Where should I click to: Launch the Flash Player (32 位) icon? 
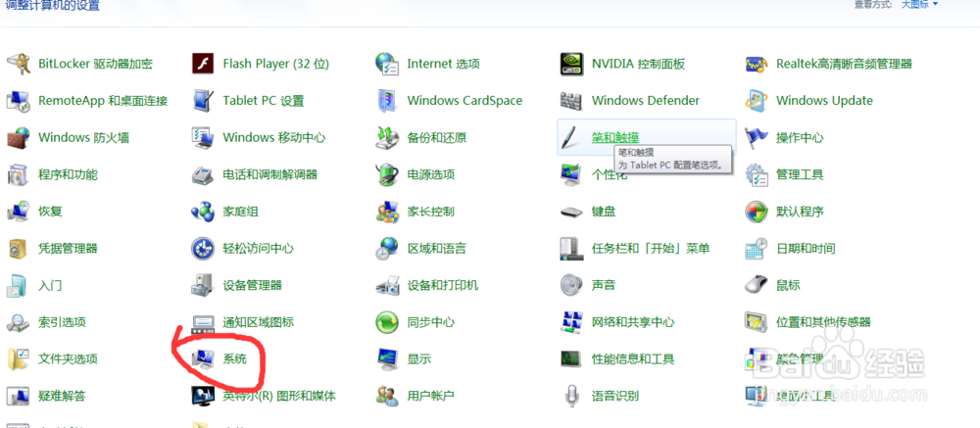coord(203,64)
